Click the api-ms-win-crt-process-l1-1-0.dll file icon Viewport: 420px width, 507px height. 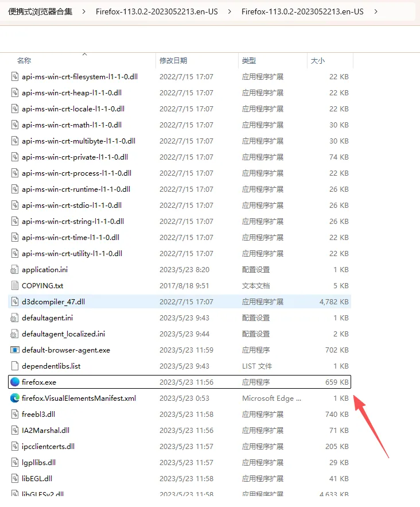coord(15,173)
